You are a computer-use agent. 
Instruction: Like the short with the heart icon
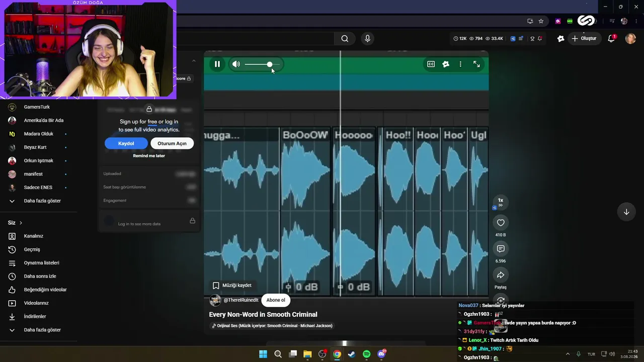tap(501, 223)
